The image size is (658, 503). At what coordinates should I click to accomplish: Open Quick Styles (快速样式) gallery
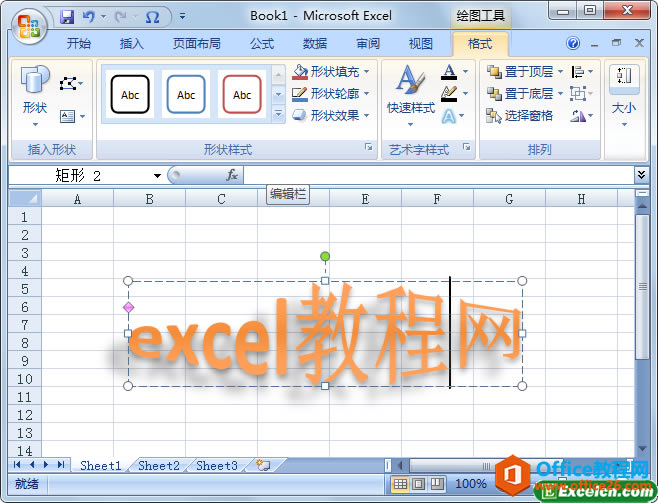click(411, 96)
